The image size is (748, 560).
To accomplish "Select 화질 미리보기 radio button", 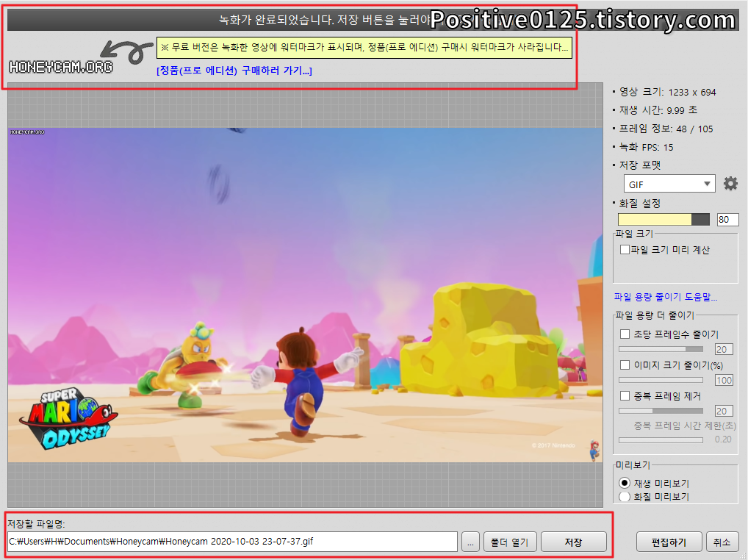I will [625, 497].
